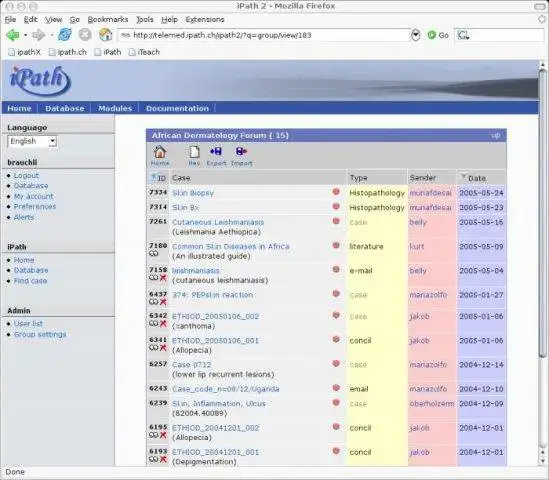
Task: Click the Sender column header
Action: 423,178
